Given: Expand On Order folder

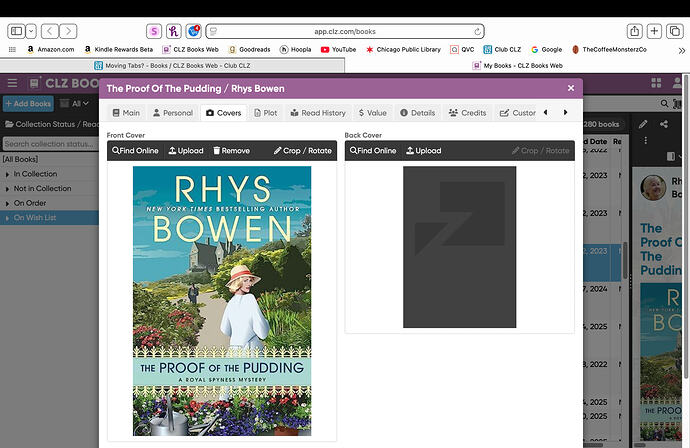Looking at the screenshot, I should [x=7, y=204].
